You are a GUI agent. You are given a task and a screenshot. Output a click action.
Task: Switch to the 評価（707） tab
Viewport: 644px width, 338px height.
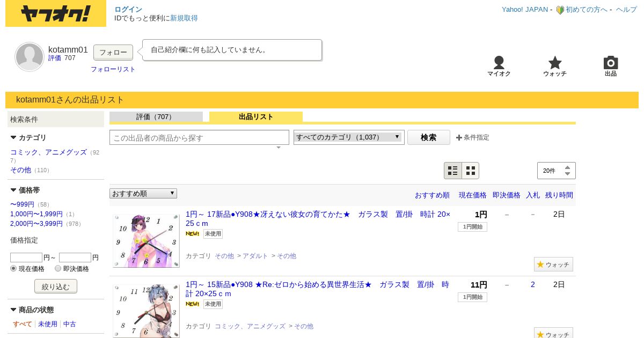[156, 117]
